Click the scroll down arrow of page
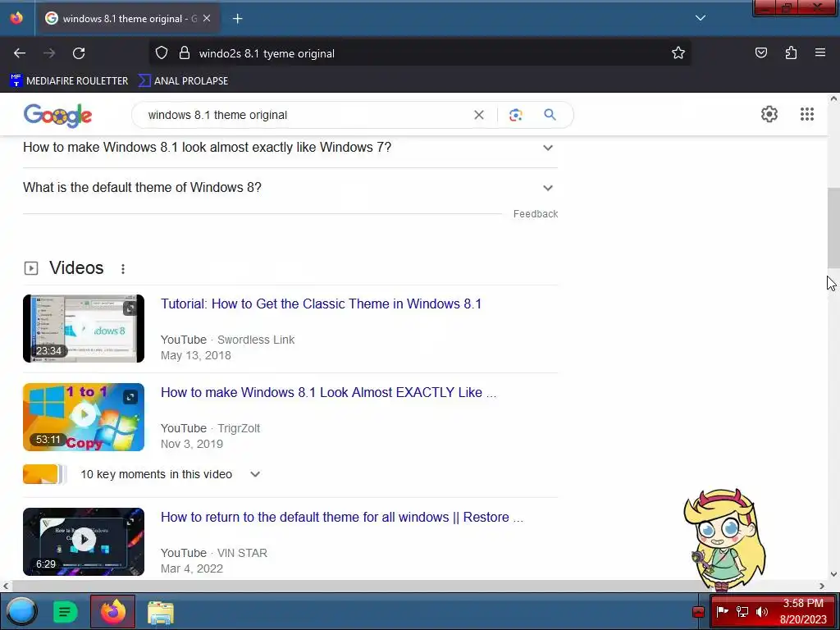Screen dimensions: 840x630 click(833, 573)
